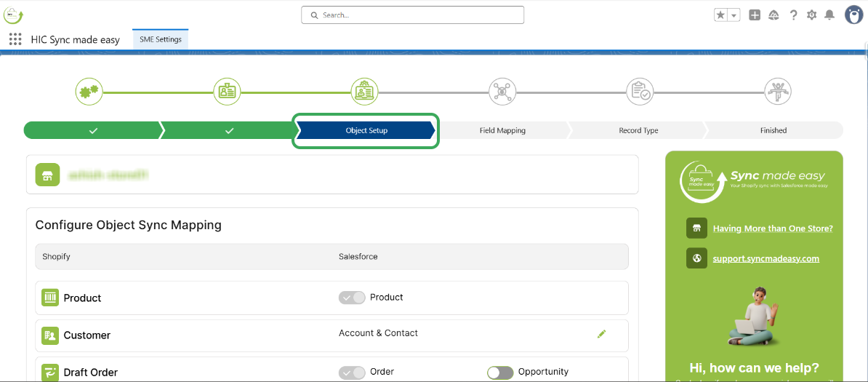
Task: Open the user profile avatar
Action: tap(853, 15)
